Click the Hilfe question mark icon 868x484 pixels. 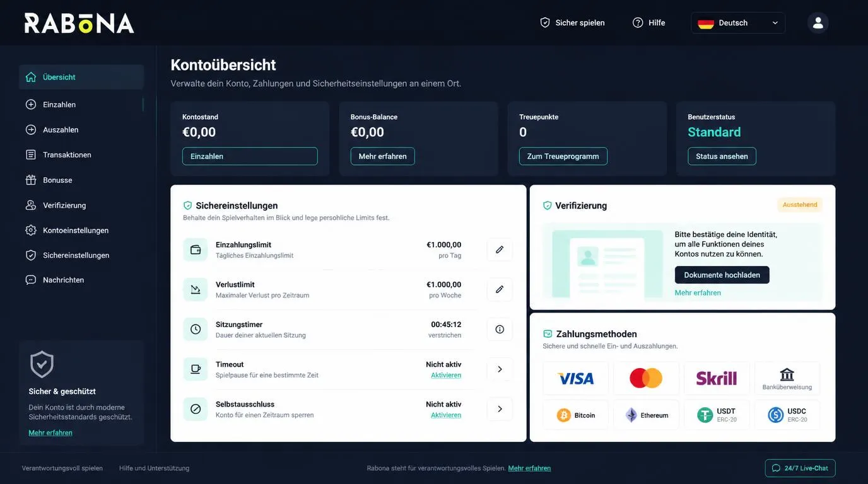[638, 23]
